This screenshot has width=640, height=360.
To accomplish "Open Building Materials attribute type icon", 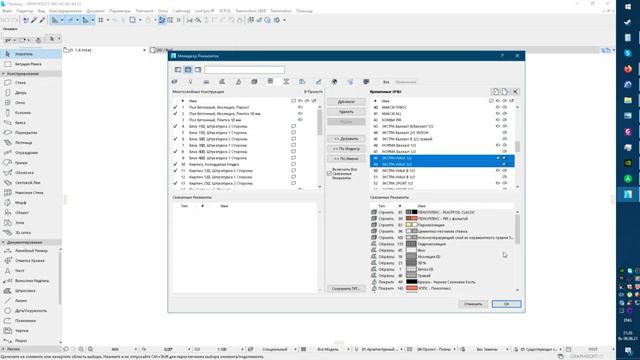I will point(254,82).
